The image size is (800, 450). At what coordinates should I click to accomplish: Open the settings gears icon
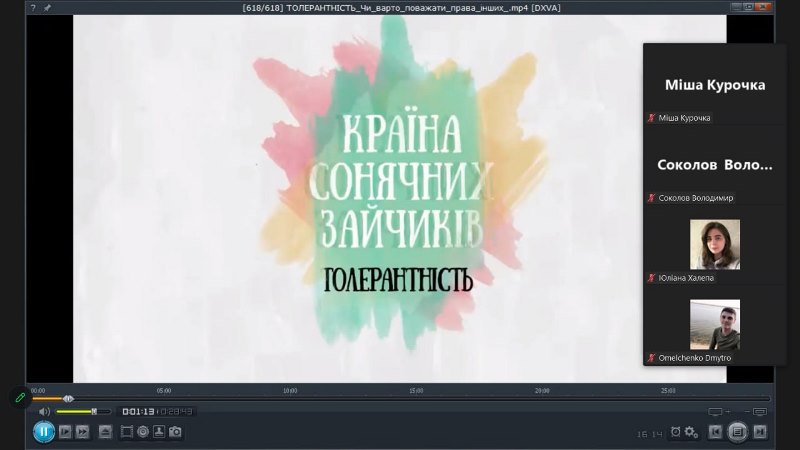click(691, 432)
